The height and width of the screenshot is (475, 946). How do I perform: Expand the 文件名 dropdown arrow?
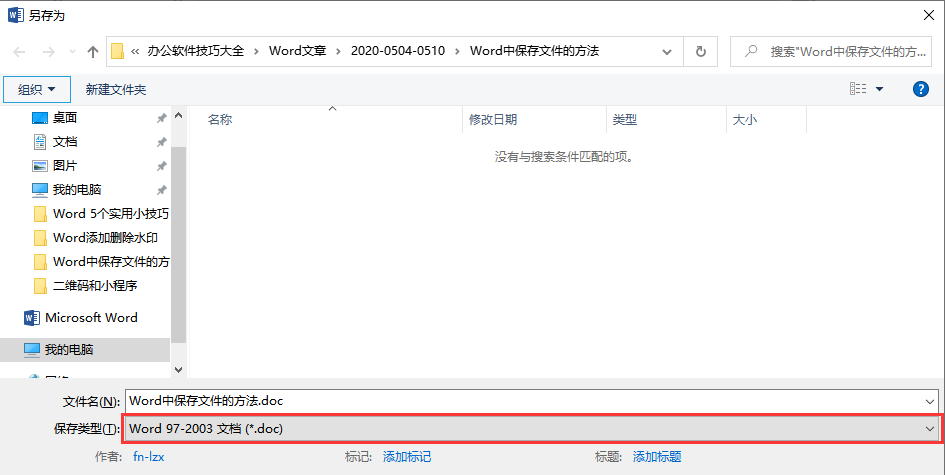tap(929, 401)
